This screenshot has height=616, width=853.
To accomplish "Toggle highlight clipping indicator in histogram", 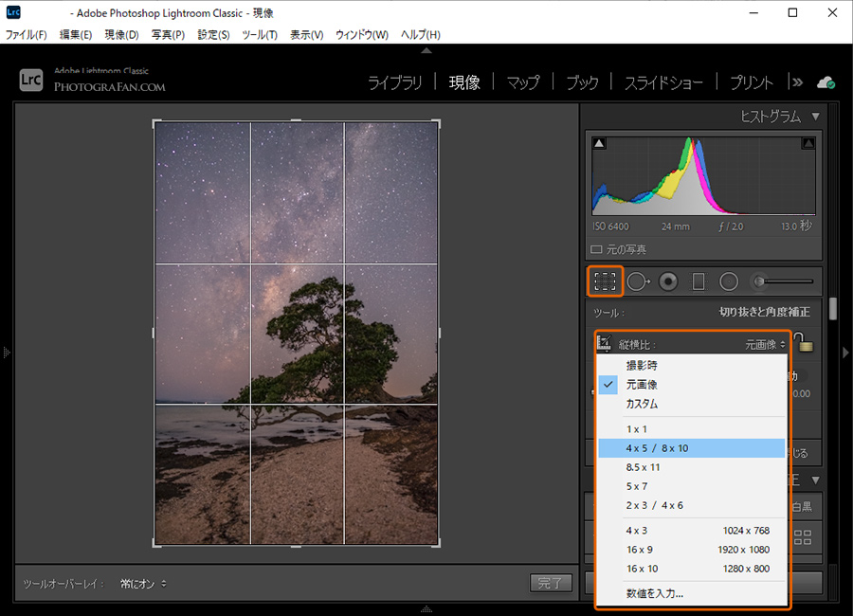I will click(x=808, y=144).
